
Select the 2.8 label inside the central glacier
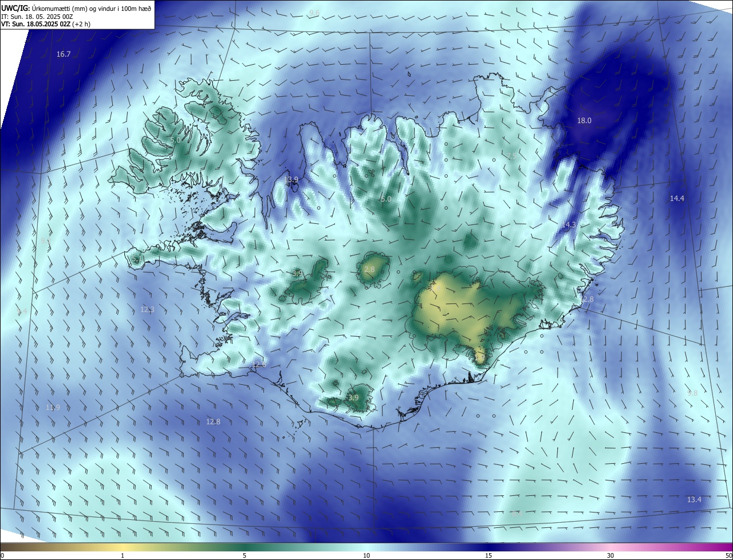[x=369, y=270]
